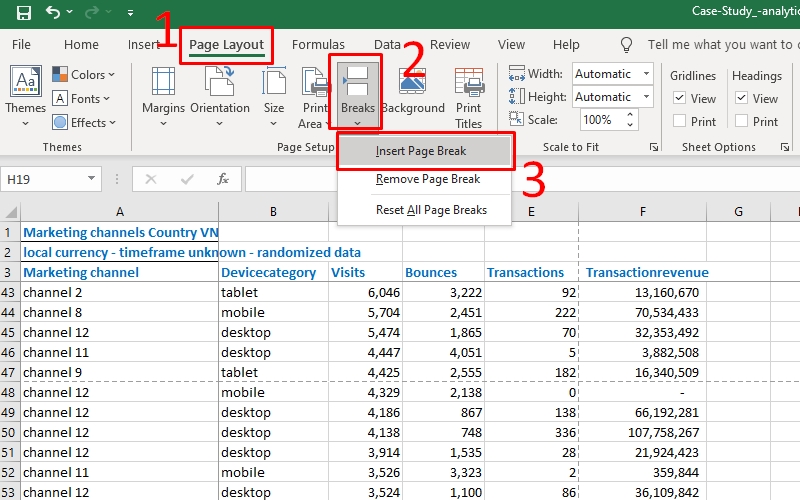Click cell with revenue 107,758,267
Screen dimensions: 800x500
pos(642,433)
